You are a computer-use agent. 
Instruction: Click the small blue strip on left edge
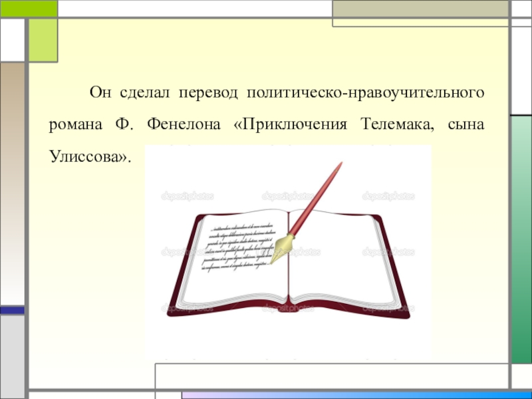point(12,310)
